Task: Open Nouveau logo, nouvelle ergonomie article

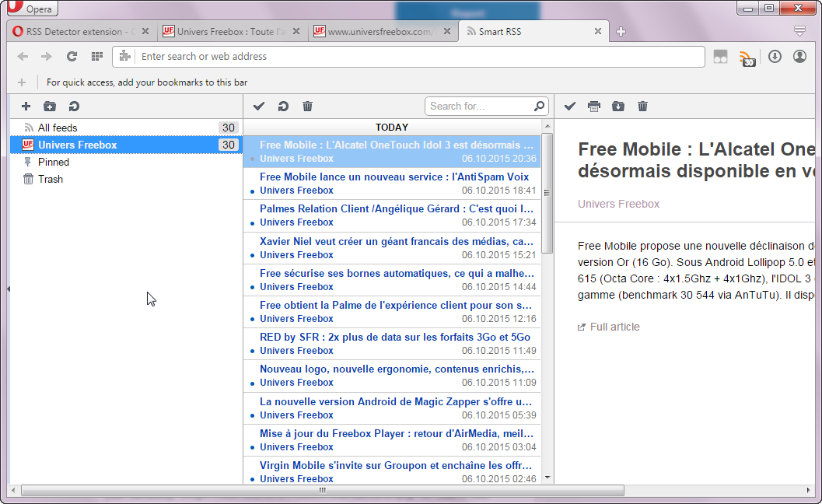Action: 392,376
